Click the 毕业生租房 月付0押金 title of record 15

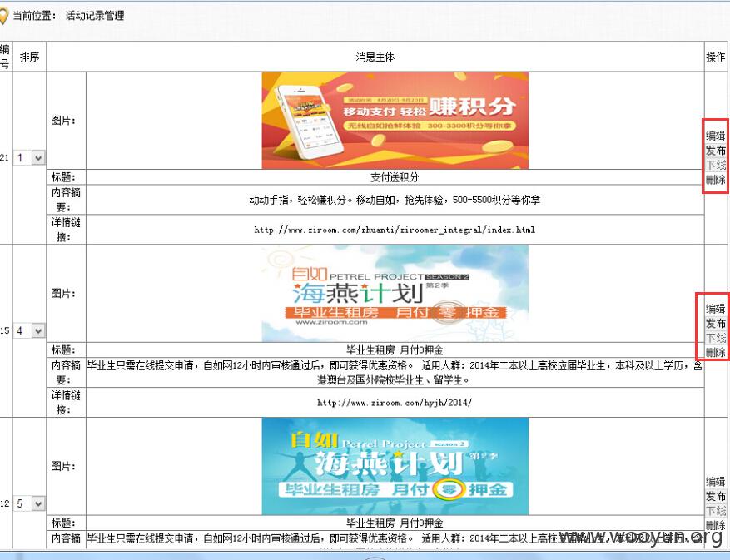coord(395,350)
